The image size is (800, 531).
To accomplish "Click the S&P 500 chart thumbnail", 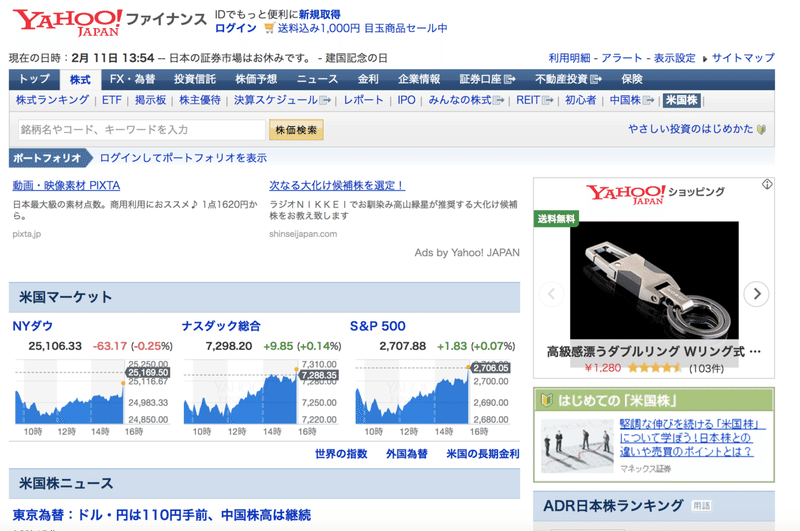I will (433, 398).
